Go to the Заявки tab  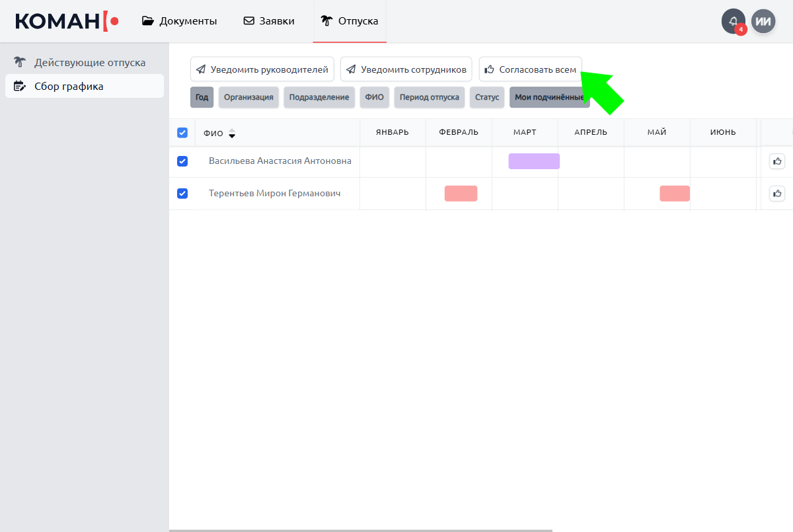pyautogui.click(x=269, y=21)
